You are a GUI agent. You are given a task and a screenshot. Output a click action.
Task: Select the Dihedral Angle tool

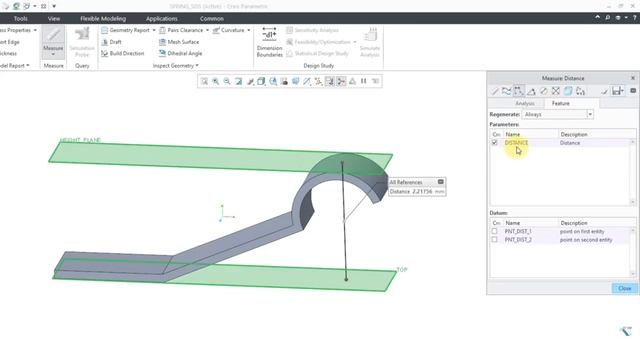[x=180, y=53]
